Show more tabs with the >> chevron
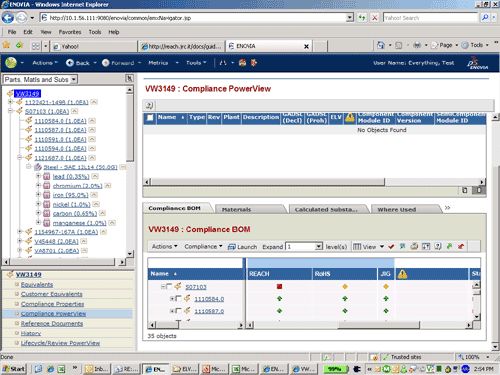Screen dimensions: 500x375 [447, 208]
